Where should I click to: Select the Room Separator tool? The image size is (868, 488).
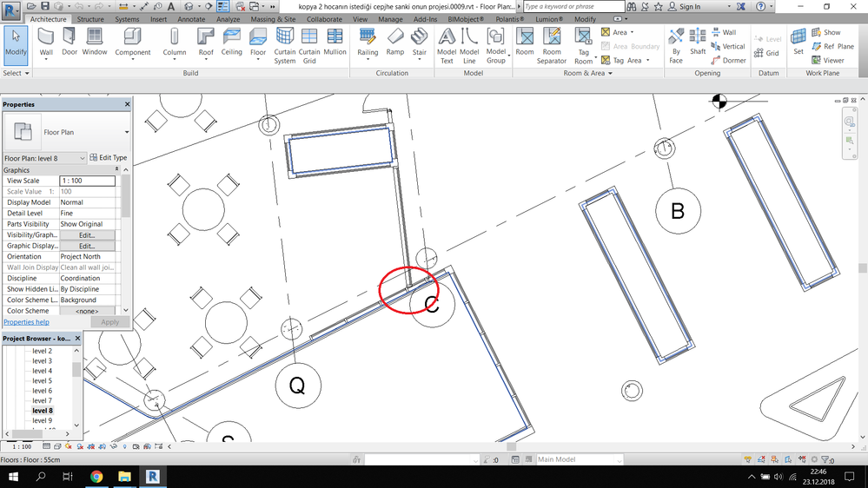552,45
